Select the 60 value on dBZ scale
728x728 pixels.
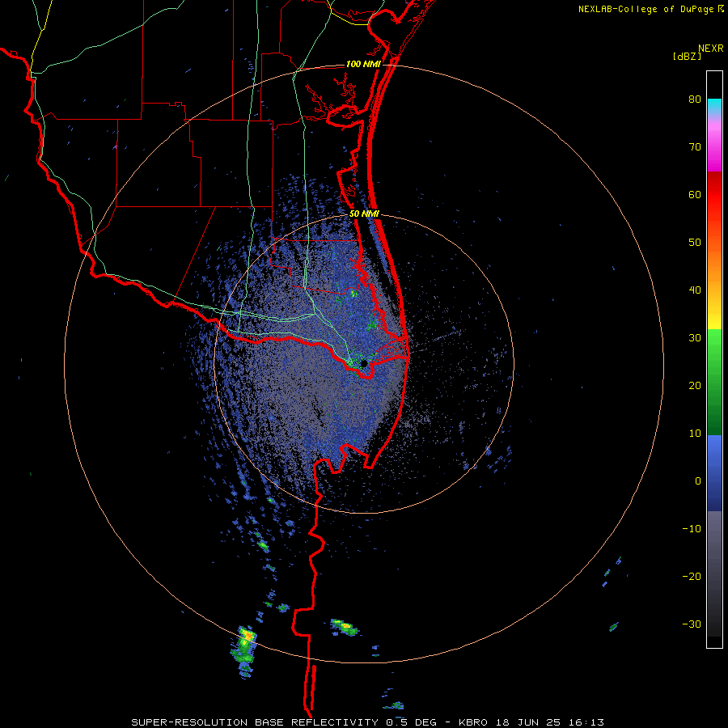click(695, 194)
